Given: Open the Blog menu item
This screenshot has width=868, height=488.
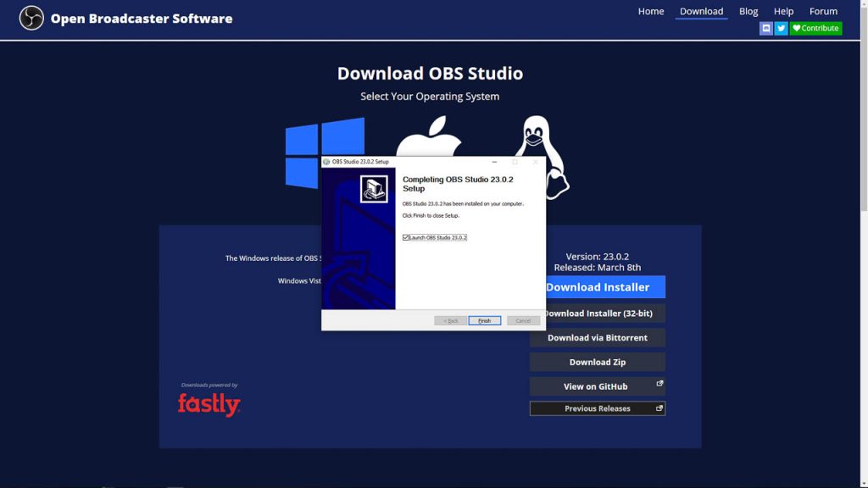Looking at the screenshot, I should 748,11.
